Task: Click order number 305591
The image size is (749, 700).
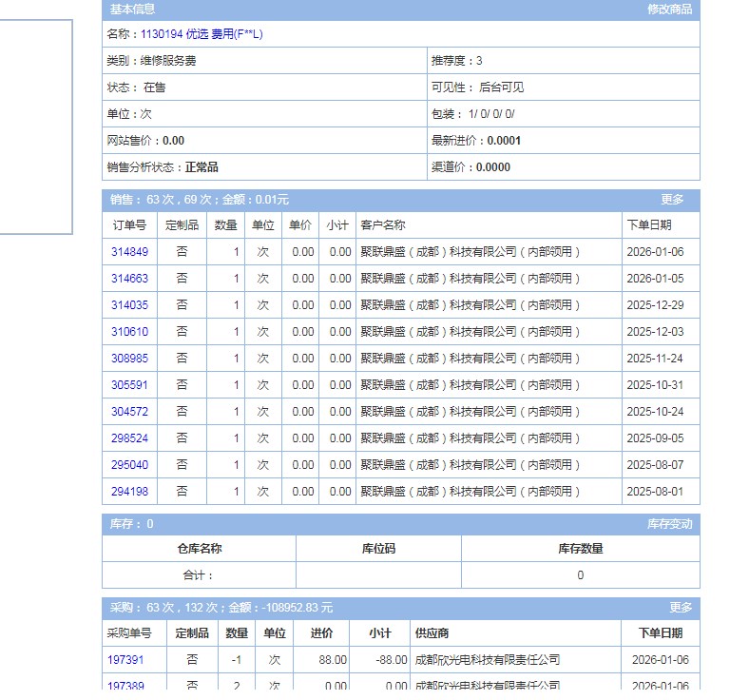Action: 129,385
